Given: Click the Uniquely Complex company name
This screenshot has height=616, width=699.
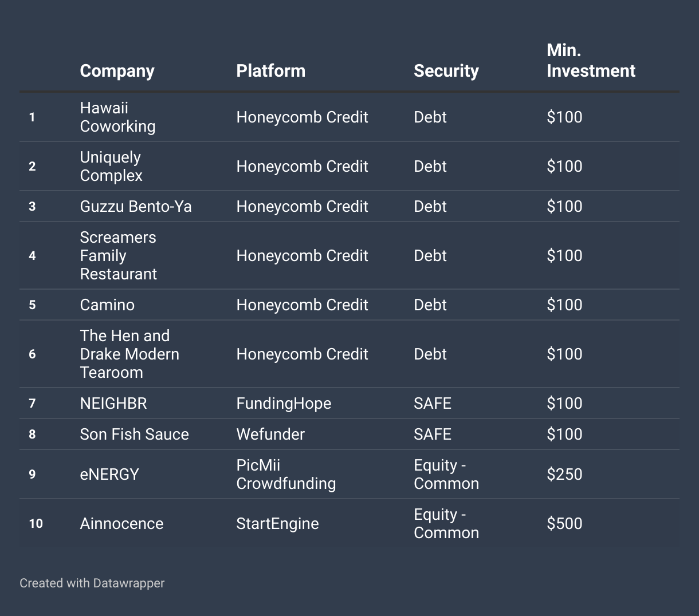Looking at the screenshot, I should coord(111,167).
